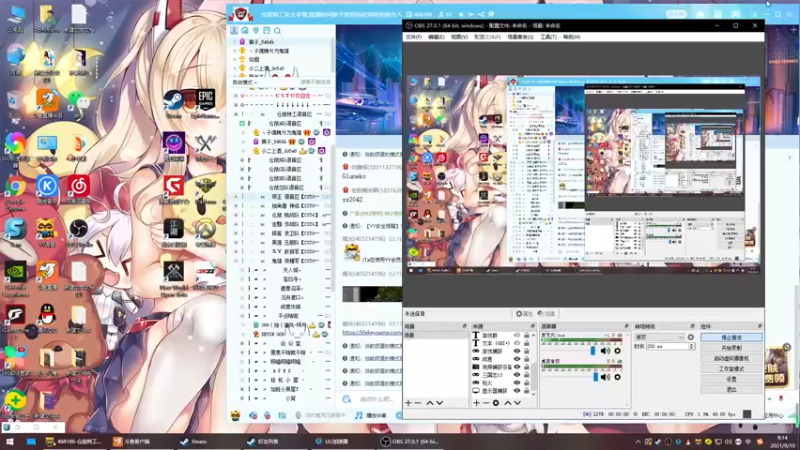Open OBS 文件(F) menu
The height and width of the screenshot is (450, 800).
click(413, 37)
